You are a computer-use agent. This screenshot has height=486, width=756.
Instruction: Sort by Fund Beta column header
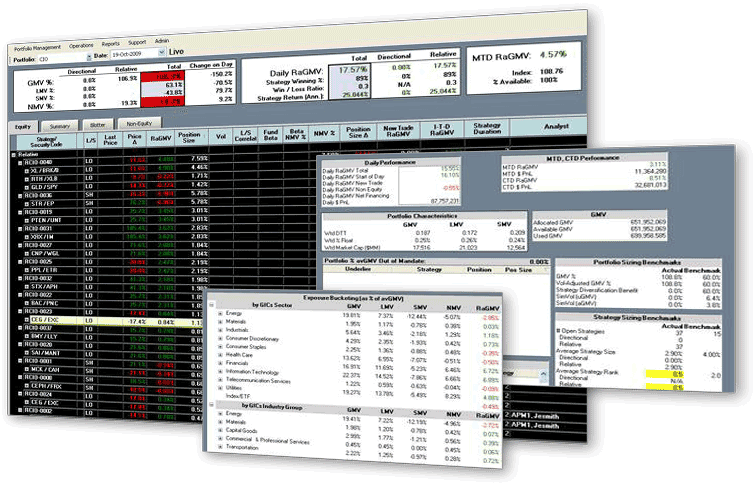click(x=270, y=135)
